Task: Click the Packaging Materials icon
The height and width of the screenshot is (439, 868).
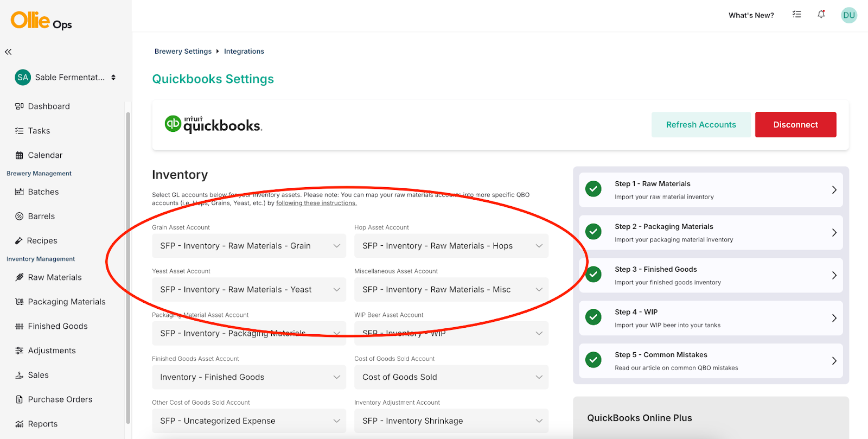Action: 20,302
